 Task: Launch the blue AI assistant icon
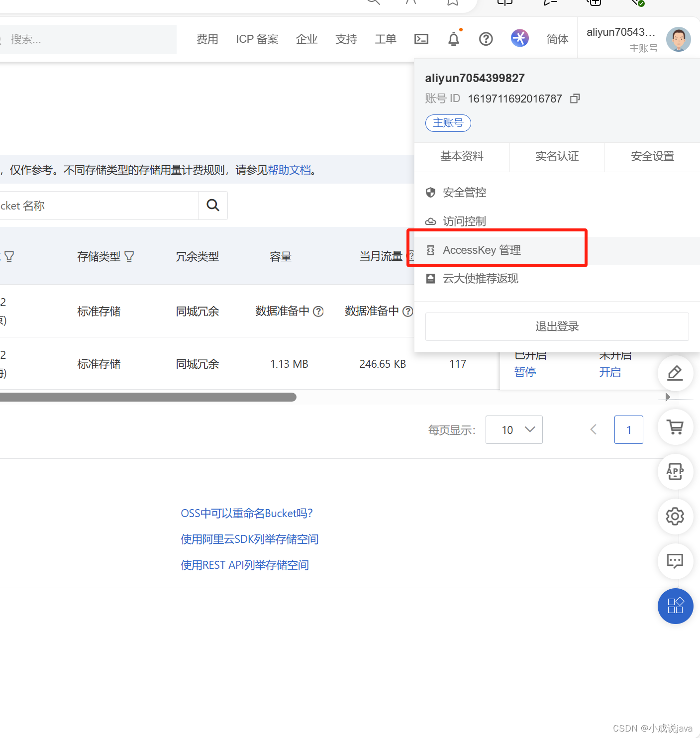pos(519,38)
